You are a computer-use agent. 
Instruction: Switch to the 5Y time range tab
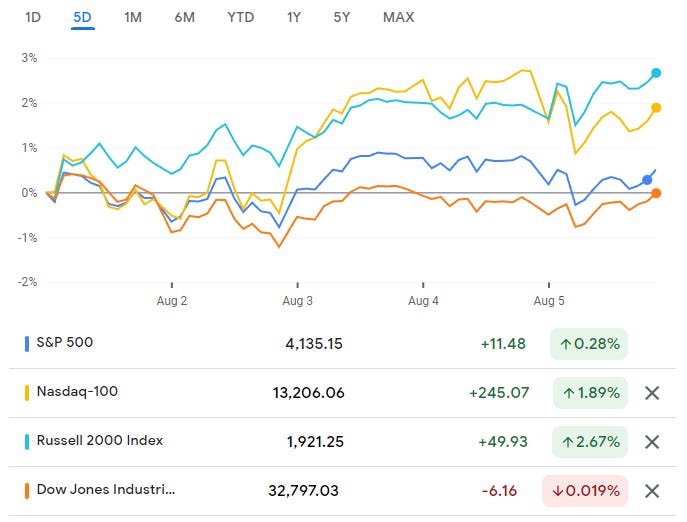click(x=342, y=18)
